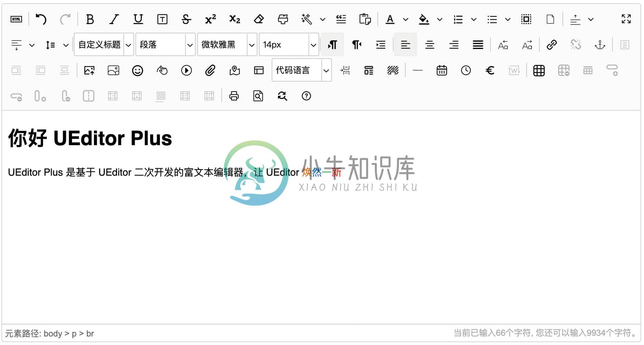
Task: Open unordered list style dropdown
Action: tap(508, 19)
